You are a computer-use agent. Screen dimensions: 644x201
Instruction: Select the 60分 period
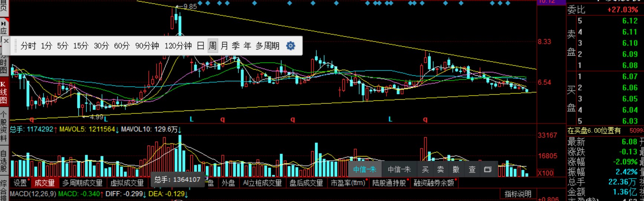tap(122, 46)
